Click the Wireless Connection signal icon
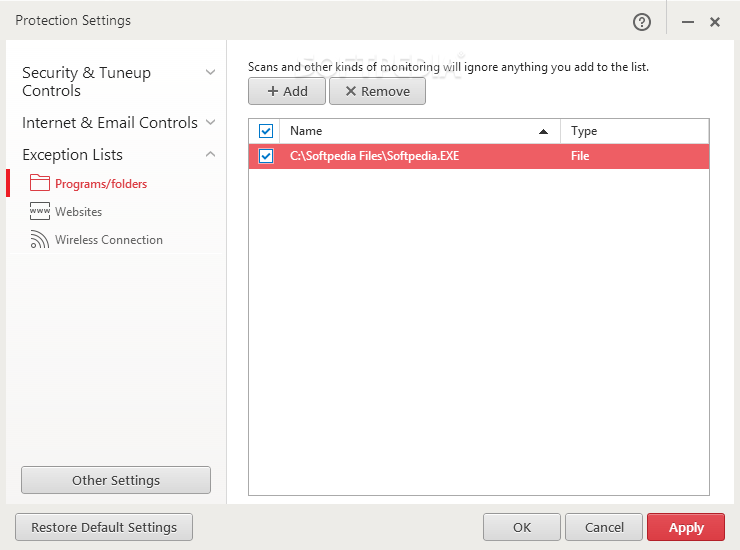This screenshot has width=740, height=550. pos(40,239)
